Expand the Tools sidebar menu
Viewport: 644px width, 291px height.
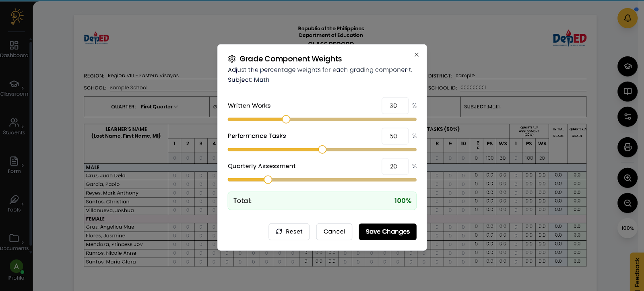(x=14, y=204)
